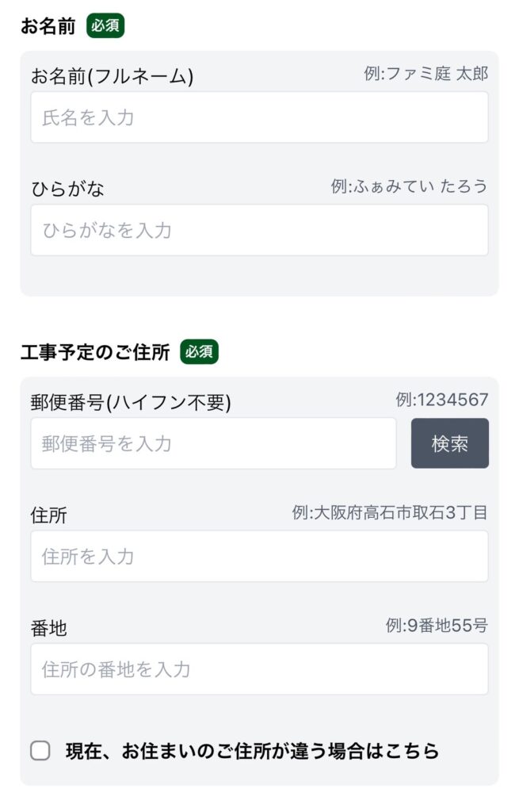Click the お名前 section heading
The height and width of the screenshot is (812, 519).
[48, 25]
